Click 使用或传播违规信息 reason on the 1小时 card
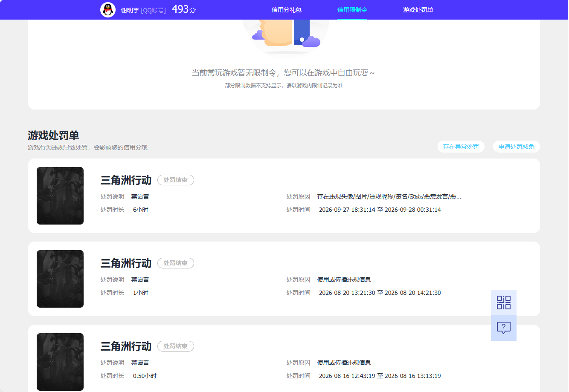Viewport: 569px width, 392px height. click(x=344, y=280)
